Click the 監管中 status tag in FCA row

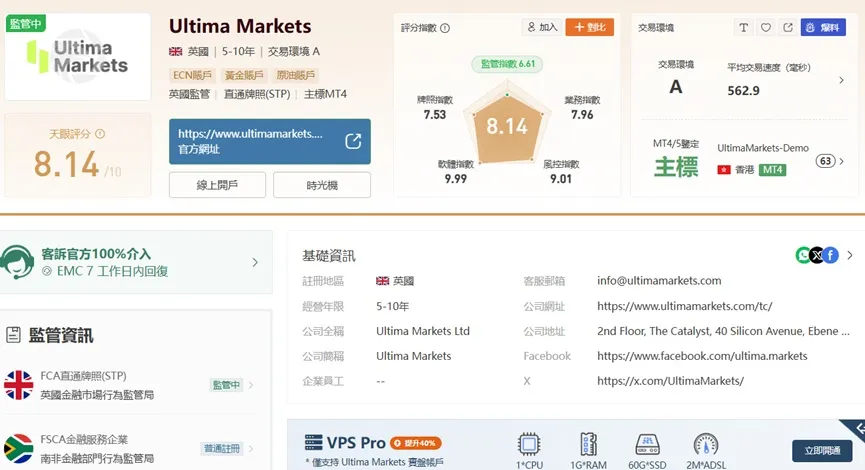pyautogui.click(x=226, y=384)
